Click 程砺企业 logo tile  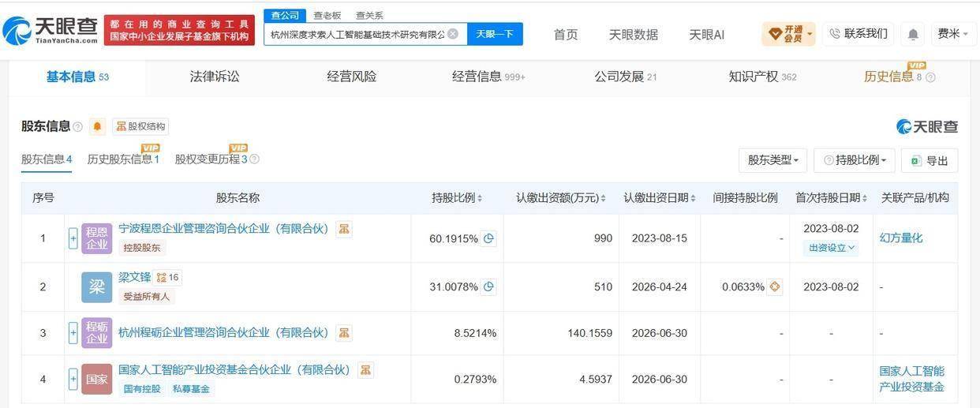97,333
